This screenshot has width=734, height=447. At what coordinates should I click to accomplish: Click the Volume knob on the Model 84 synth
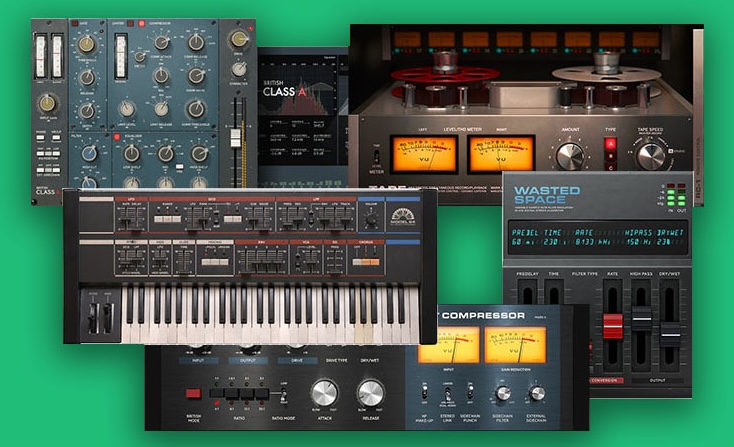pyautogui.click(x=371, y=218)
